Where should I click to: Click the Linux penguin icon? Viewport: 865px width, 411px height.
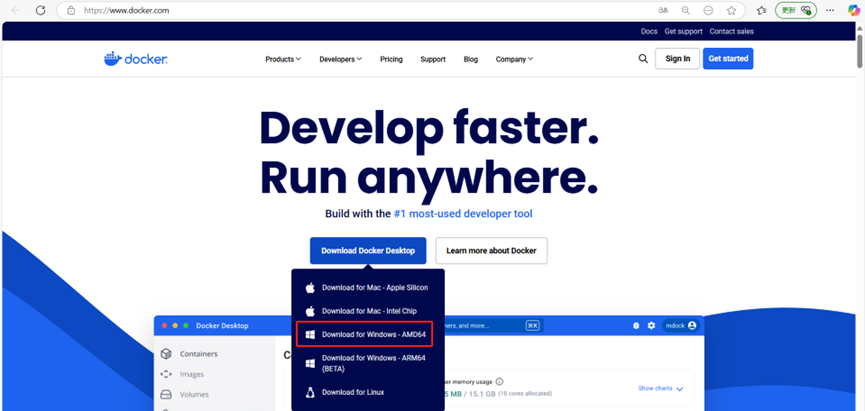pos(310,392)
